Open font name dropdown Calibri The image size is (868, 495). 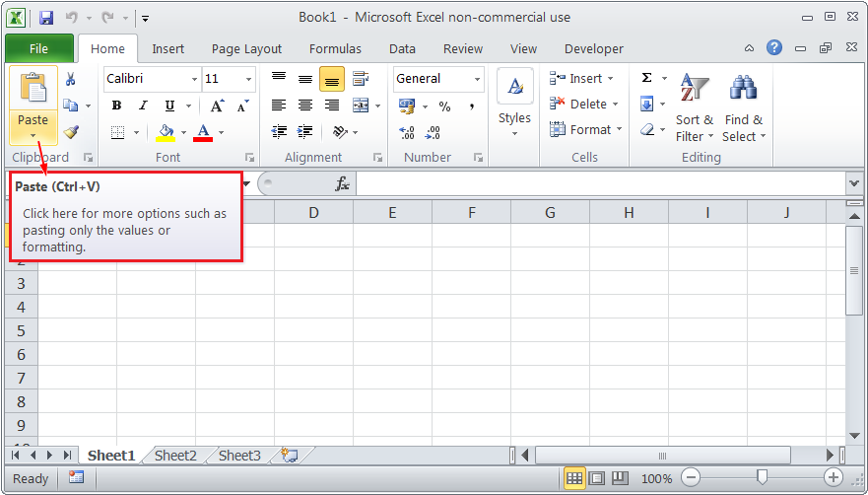tap(194, 79)
